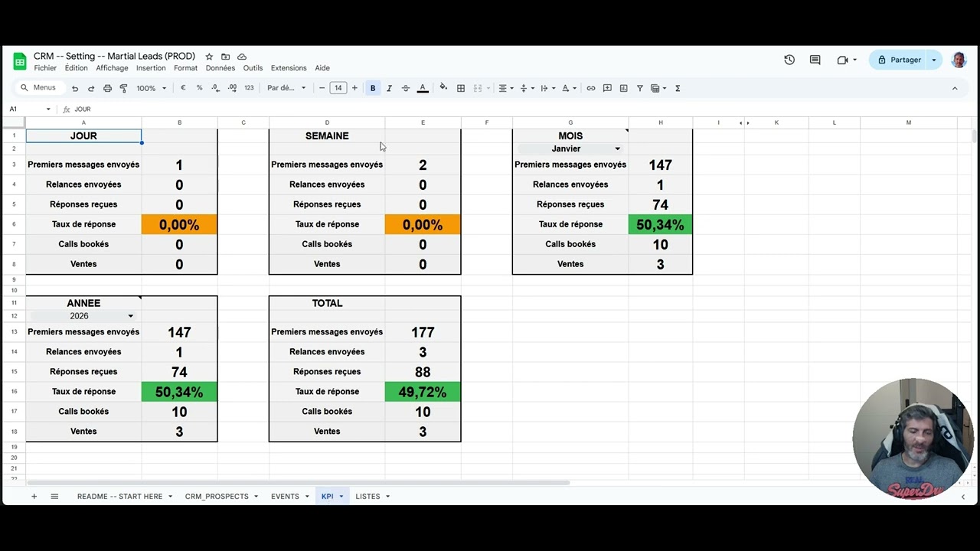The height and width of the screenshot is (551, 980).
Task: View the cloud save status
Action: 242,57
